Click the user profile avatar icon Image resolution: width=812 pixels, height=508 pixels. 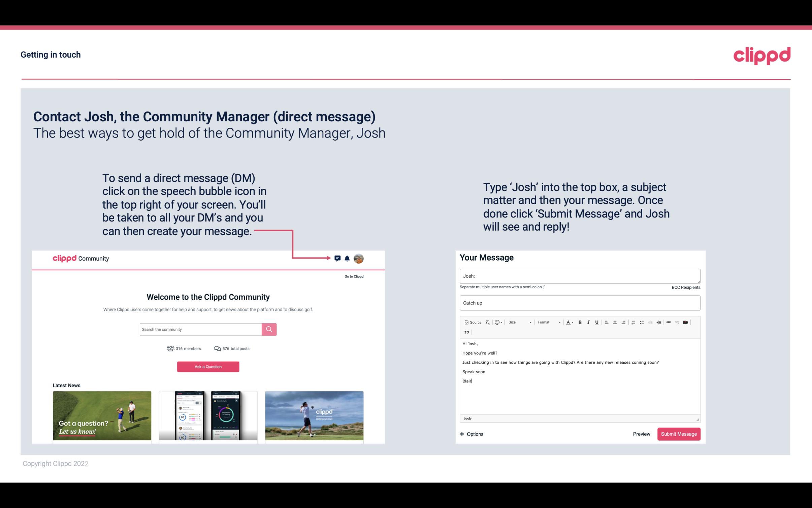[x=359, y=258]
